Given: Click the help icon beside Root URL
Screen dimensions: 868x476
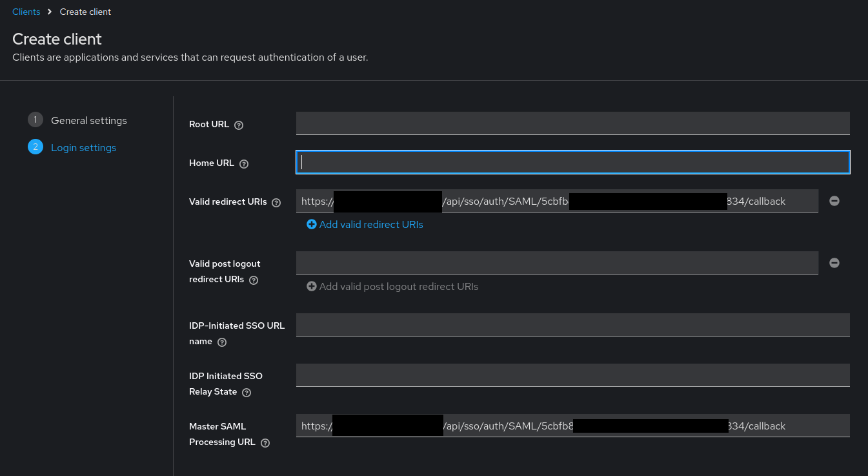Looking at the screenshot, I should [239, 125].
